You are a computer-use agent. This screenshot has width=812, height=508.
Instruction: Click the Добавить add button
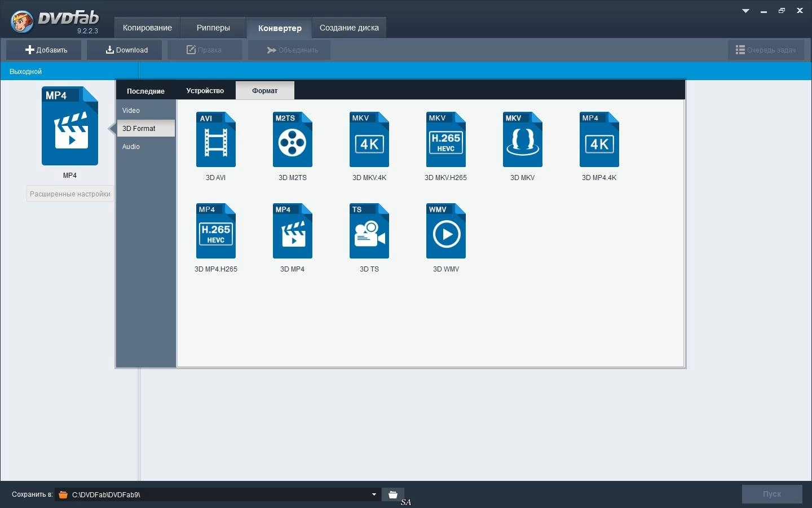(44, 50)
